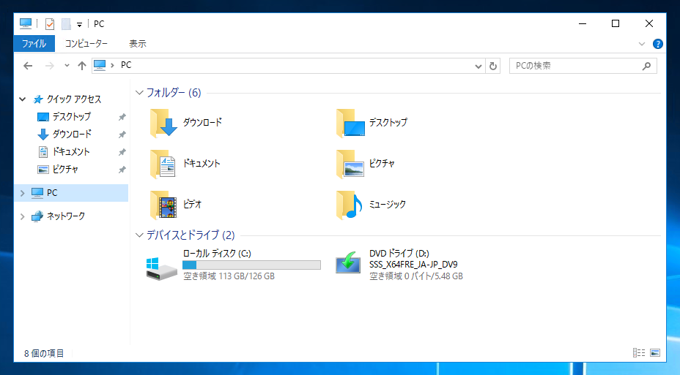This screenshot has height=375, width=680.
Task: Select the ローカル ディスク (C:) drive icon
Action: pyautogui.click(x=161, y=268)
